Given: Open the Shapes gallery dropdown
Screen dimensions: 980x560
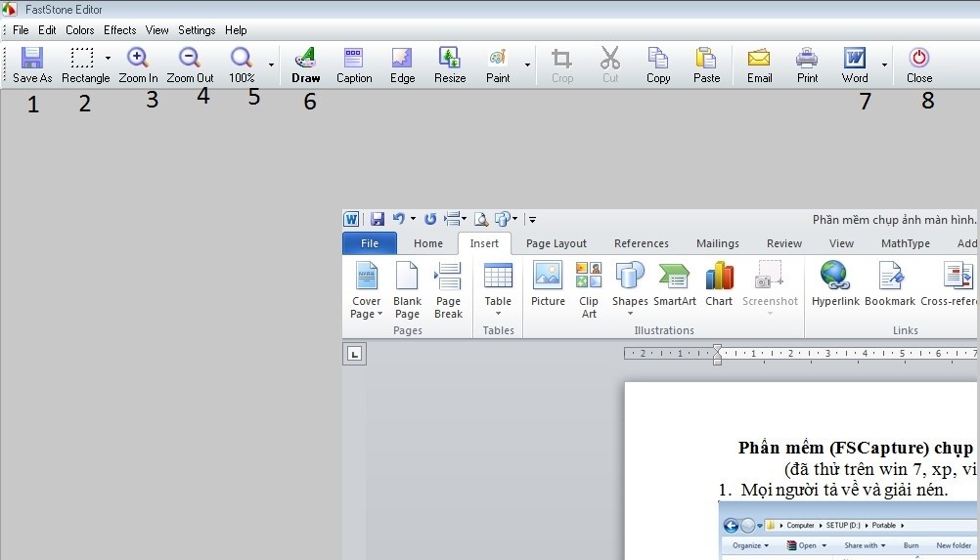Looking at the screenshot, I should (630, 289).
